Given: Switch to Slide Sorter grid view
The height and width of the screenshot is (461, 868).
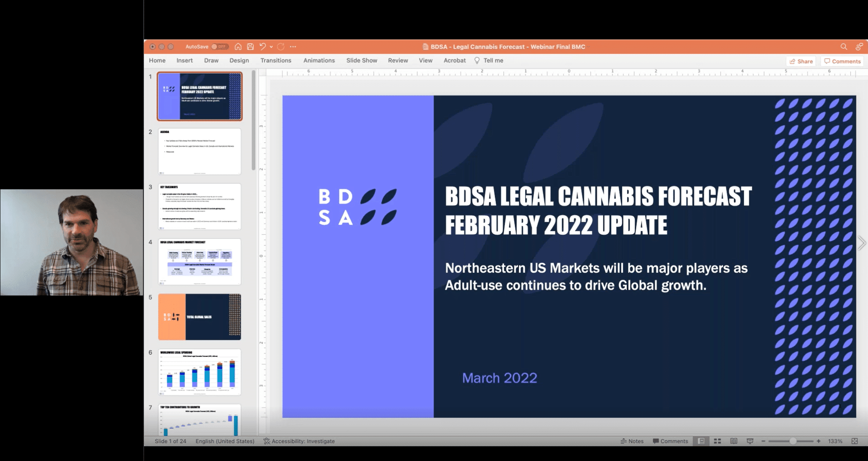Looking at the screenshot, I should [717, 441].
